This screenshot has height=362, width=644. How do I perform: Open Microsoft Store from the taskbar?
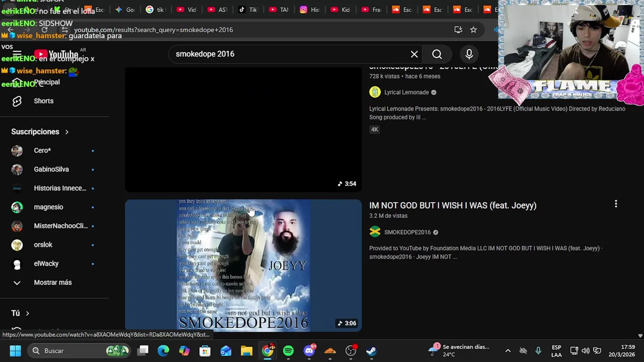click(x=205, y=350)
